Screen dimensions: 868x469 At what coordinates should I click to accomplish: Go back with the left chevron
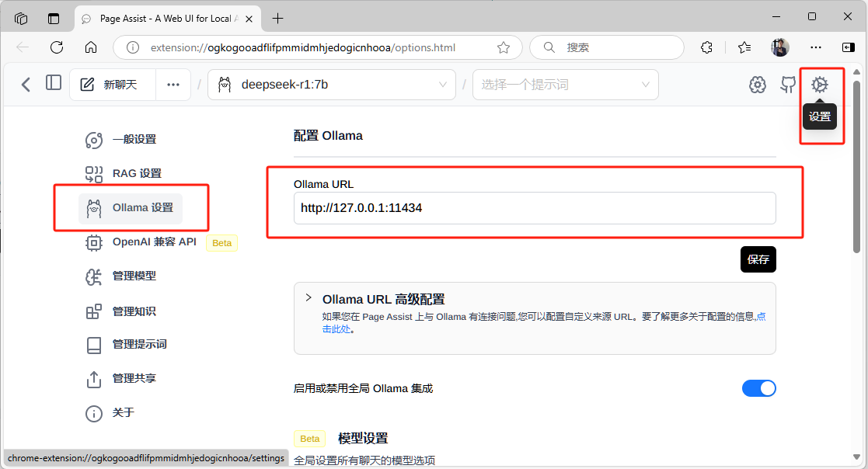[26, 85]
